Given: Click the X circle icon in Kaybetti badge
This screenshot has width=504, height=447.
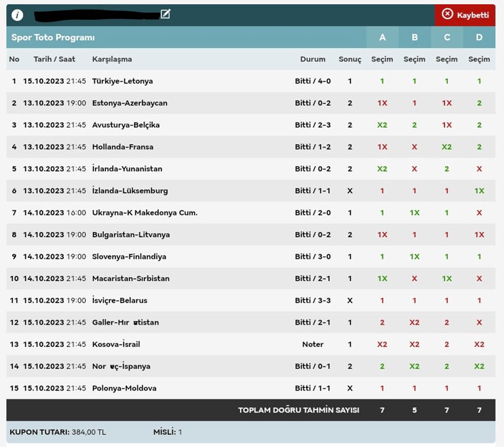Looking at the screenshot, I should click(x=448, y=14).
